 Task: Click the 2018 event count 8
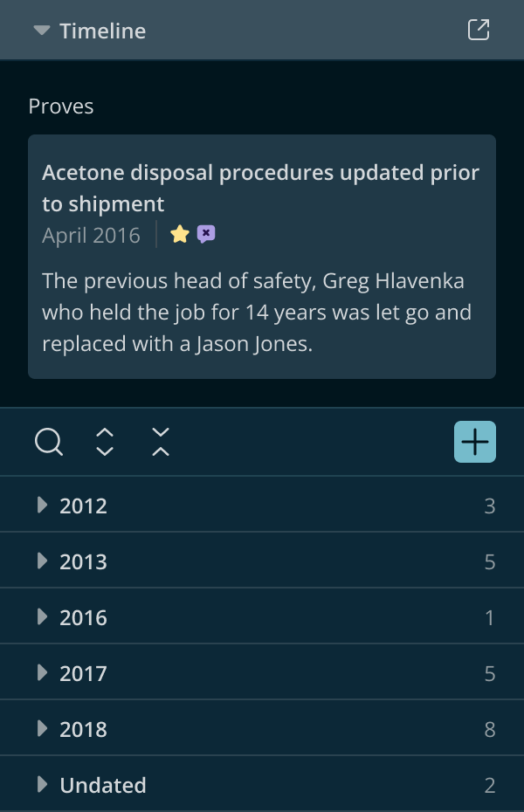[x=490, y=729]
